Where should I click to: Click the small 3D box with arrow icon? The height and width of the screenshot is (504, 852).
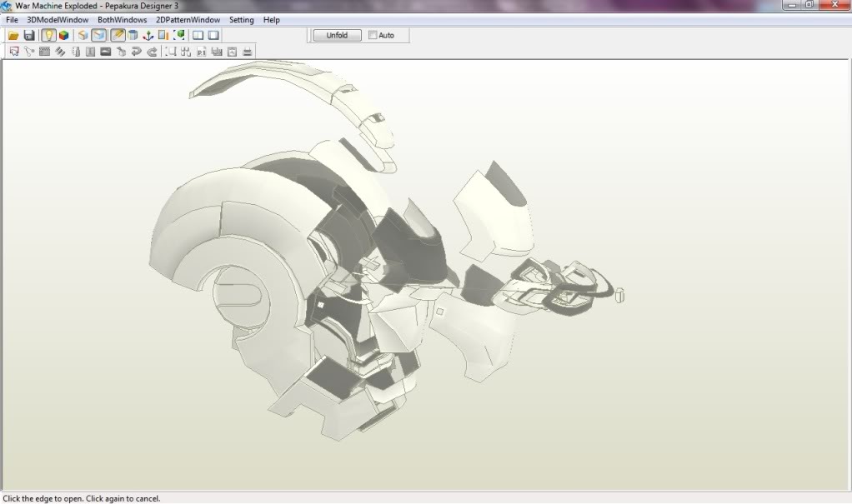[121, 52]
